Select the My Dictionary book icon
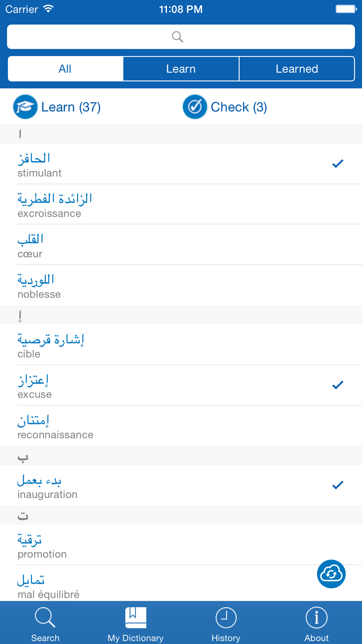This screenshot has width=362, height=644. coord(136,618)
